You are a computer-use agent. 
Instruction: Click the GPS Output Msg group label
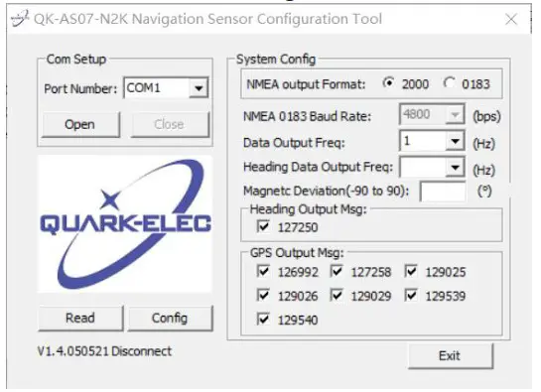pos(297,253)
